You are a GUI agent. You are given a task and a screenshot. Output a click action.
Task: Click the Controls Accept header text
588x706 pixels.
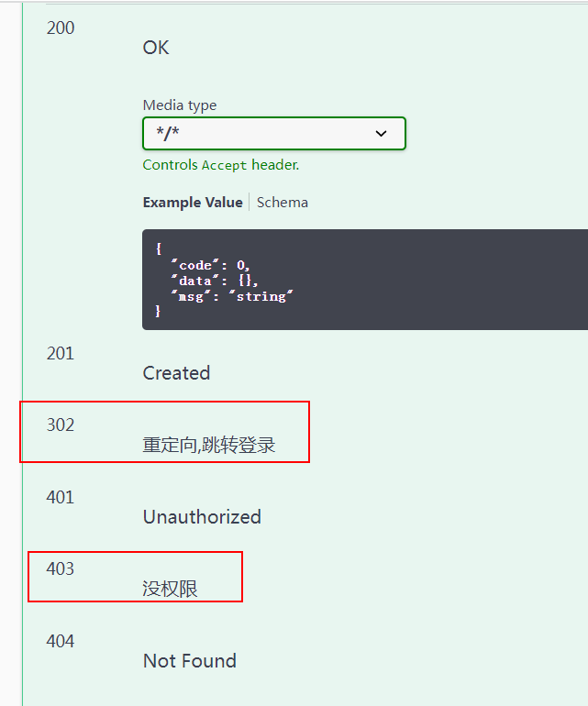click(220, 165)
